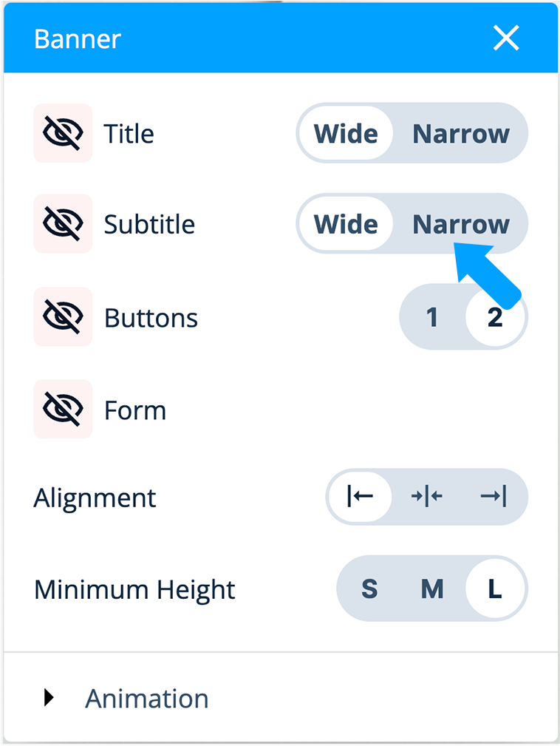Screen dimensions: 560x746
Task: Set Minimum Height to S
Action: tap(369, 589)
